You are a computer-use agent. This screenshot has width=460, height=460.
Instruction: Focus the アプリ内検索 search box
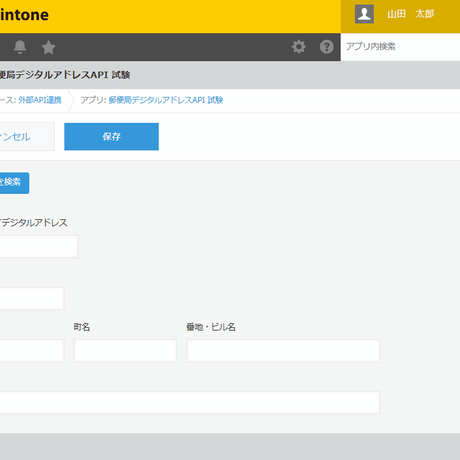pos(400,47)
